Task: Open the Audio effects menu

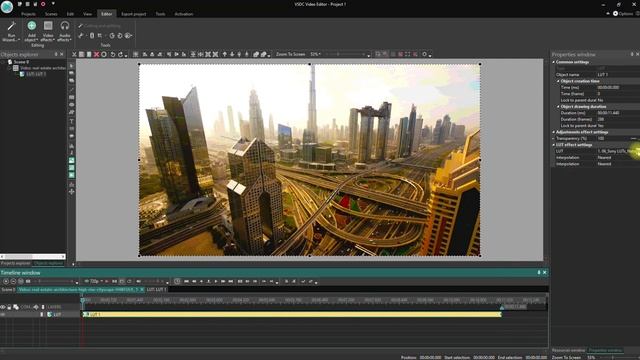Action: [x=64, y=32]
